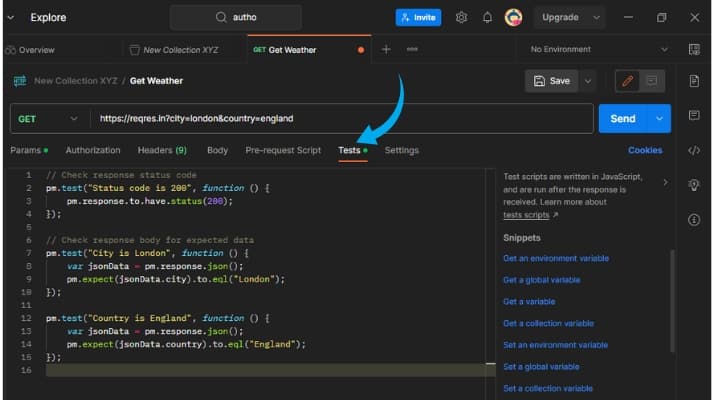Viewport: 712px width, 400px height.
Task: Open documentation icon in right sidebar
Action: pos(694,81)
